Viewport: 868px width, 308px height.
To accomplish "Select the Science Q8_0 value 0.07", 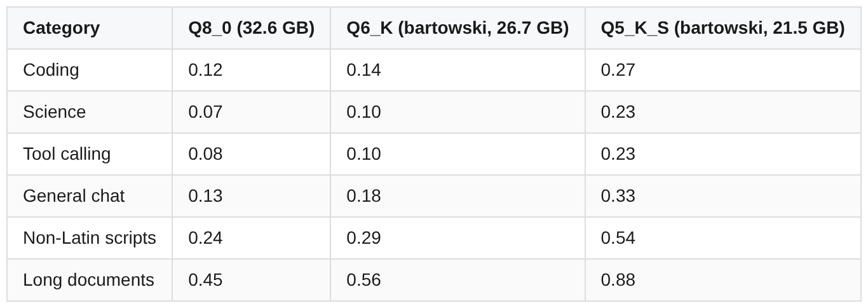I will pyautogui.click(x=205, y=112).
